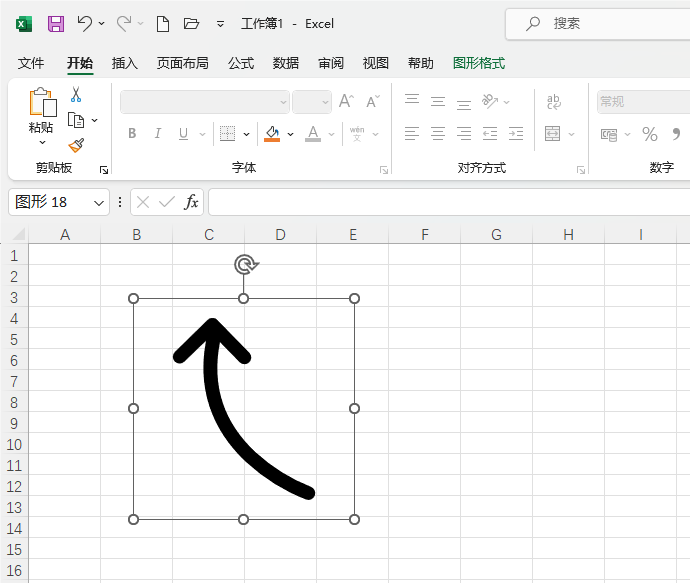Expand the 粘贴 options arrow

tap(42, 142)
